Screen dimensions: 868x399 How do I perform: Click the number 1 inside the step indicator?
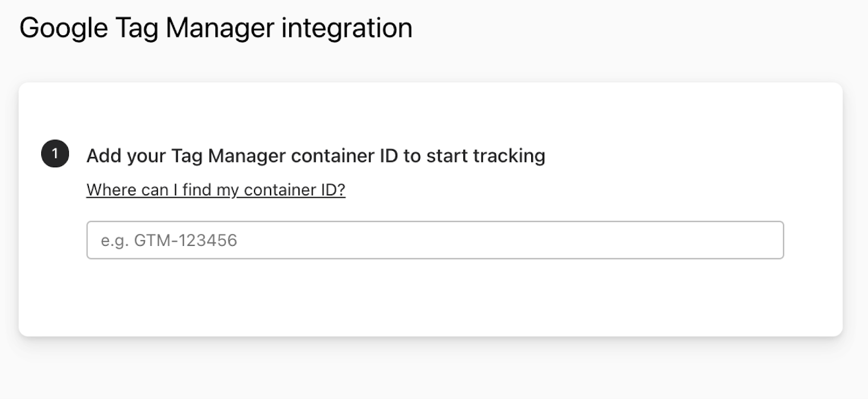click(55, 154)
